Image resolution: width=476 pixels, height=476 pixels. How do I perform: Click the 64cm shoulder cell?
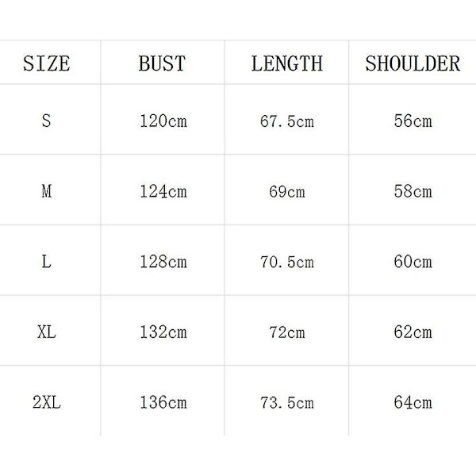[413, 402]
